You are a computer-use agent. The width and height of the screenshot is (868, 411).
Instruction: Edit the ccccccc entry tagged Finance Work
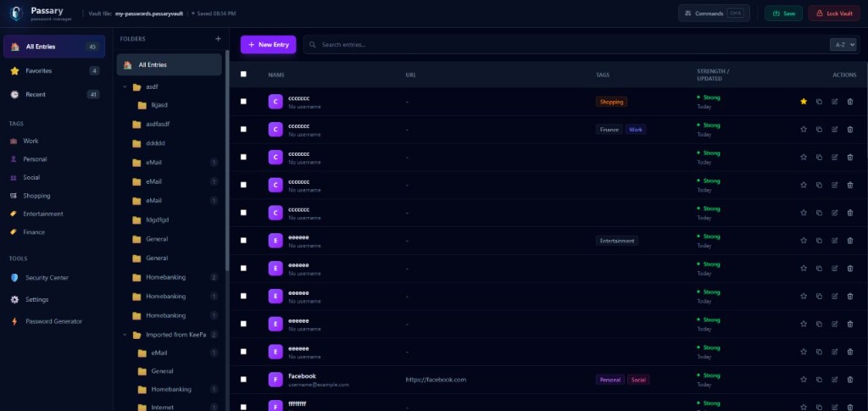pos(835,130)
